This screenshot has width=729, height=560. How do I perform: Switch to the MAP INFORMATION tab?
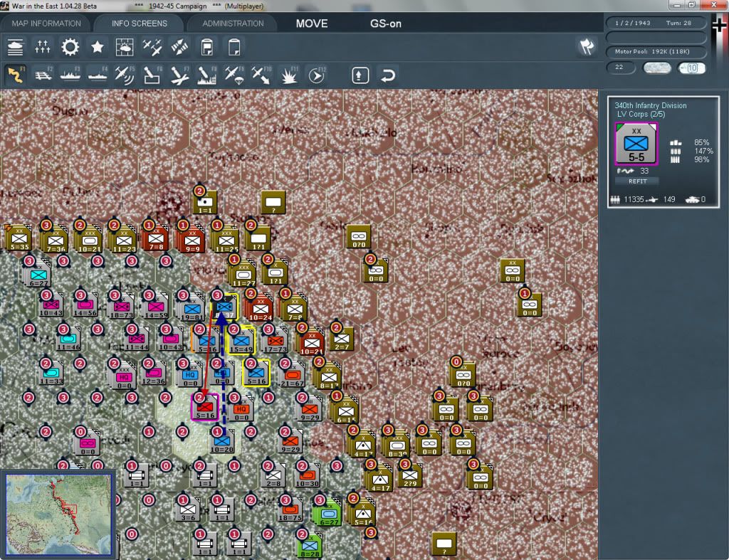[46, 23]
